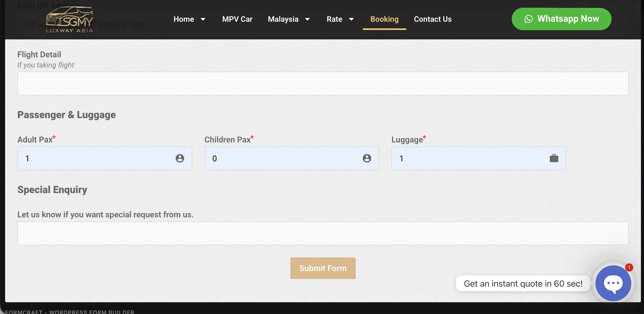Viewport: 644px width, 314px height.
Task: Expand the Home menu dropdown arrow
Action: click(x=203, y=19)
